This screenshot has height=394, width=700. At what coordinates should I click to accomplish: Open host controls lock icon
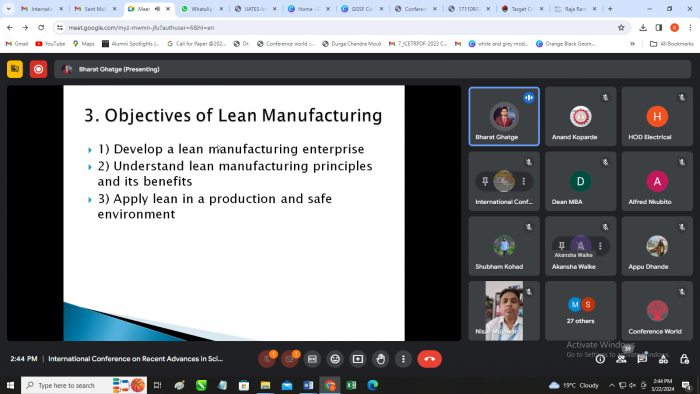click(x=684, y=359)
